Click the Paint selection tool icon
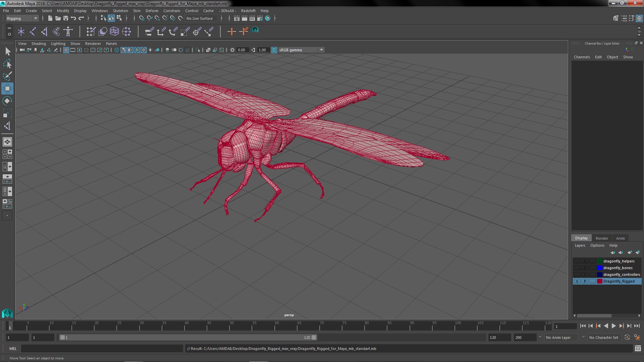The image size is (644, 362). click(7, 76)
